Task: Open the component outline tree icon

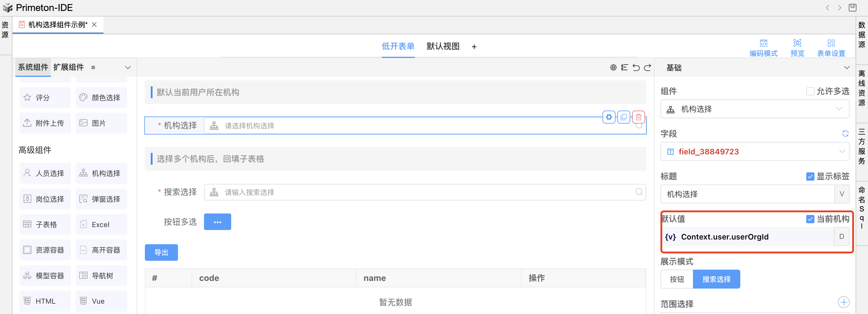Action: 624,68
